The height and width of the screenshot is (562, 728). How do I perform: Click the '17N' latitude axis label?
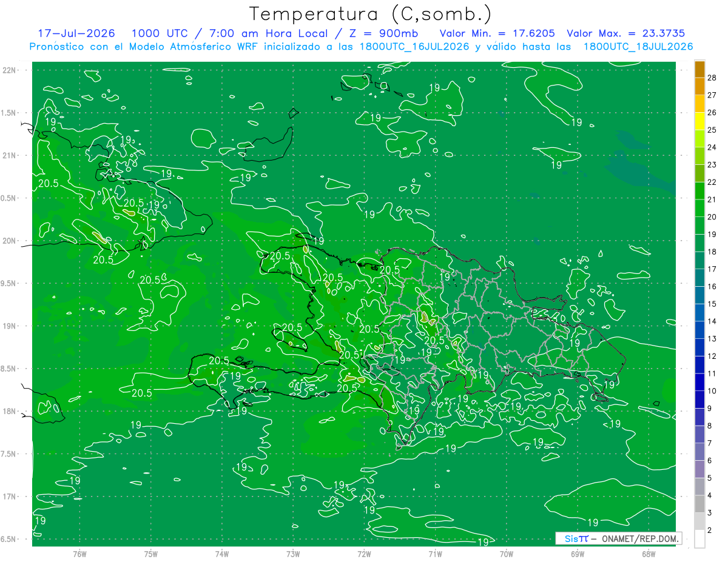10,497
